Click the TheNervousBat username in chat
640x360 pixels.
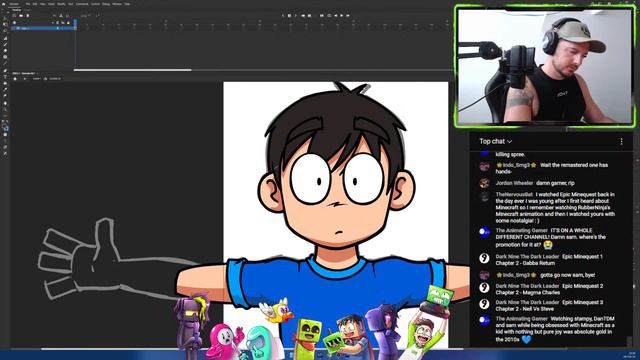point(514,195)
